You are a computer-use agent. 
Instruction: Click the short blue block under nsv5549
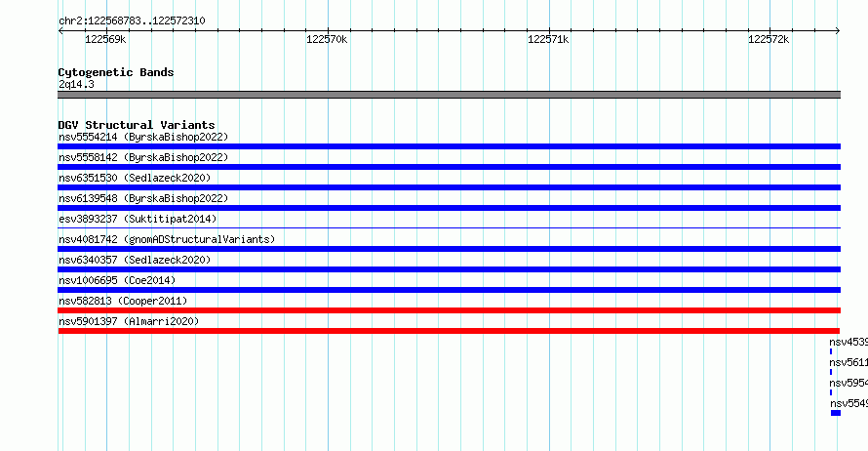pyautogui.click(x=836, y=413)
